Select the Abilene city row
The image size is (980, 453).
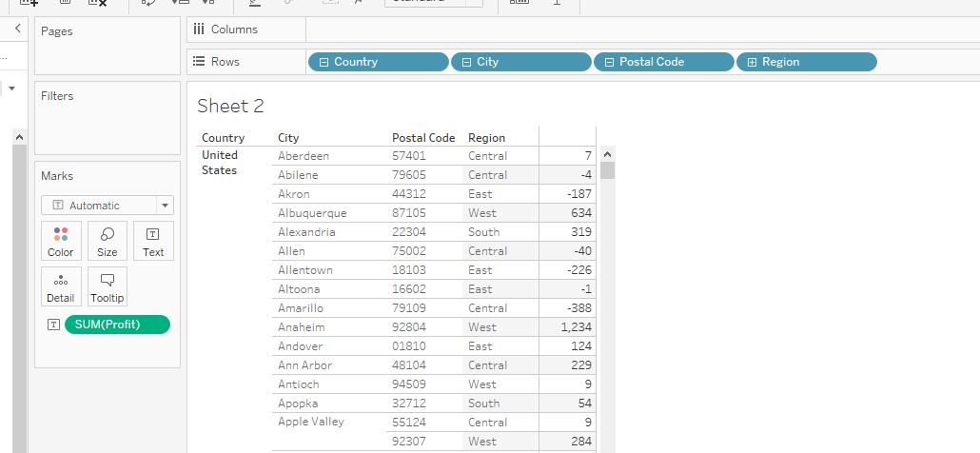(298, 175)
